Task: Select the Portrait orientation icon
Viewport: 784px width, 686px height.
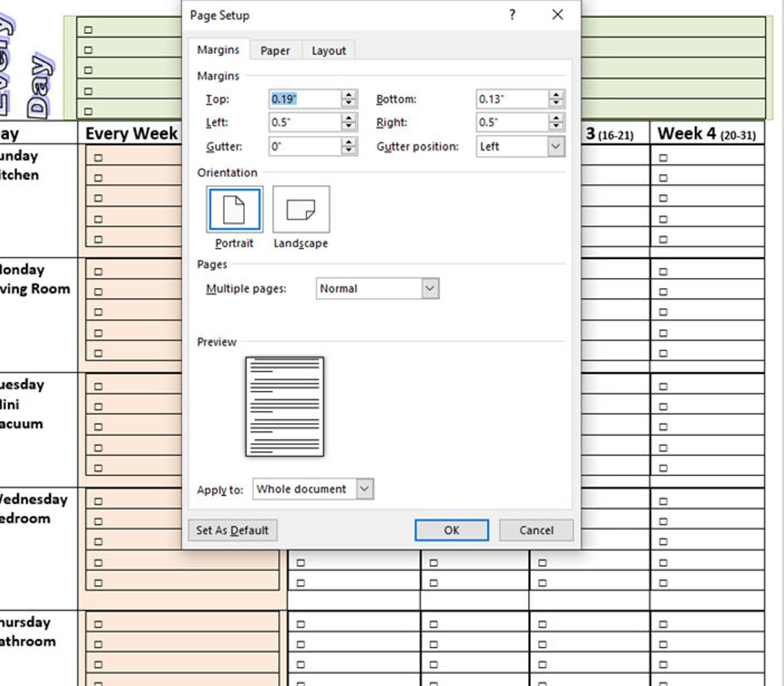Action: 234,208
